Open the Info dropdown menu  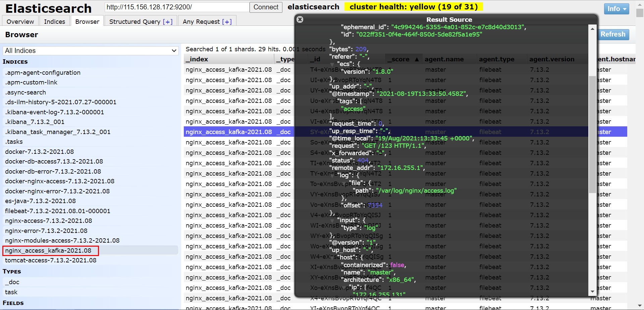click(616, 9)
